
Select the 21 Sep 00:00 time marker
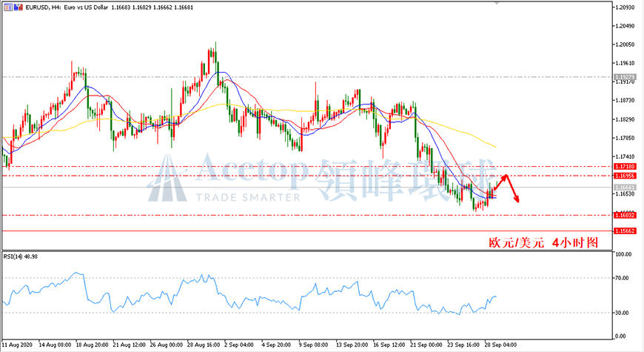point(426,345)
